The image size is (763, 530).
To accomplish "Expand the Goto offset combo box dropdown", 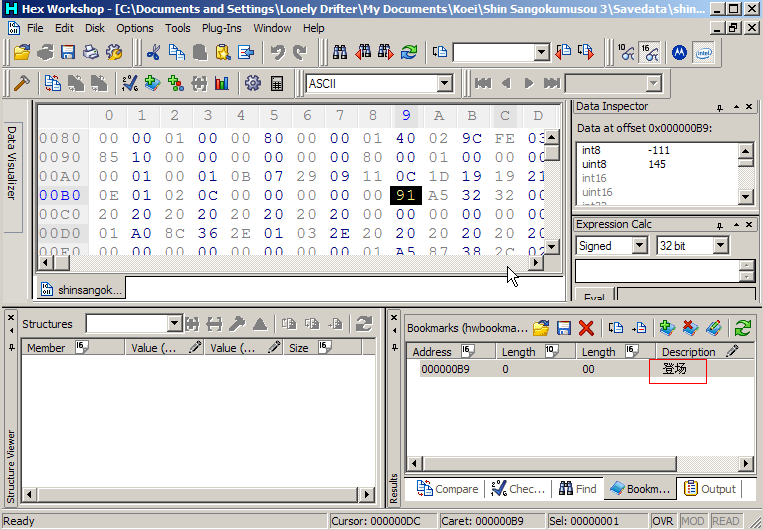I will pos(542,52).
